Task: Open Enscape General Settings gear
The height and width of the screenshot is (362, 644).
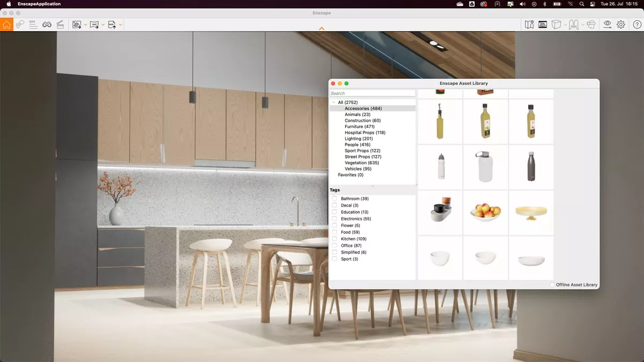Action: [620, 24]
